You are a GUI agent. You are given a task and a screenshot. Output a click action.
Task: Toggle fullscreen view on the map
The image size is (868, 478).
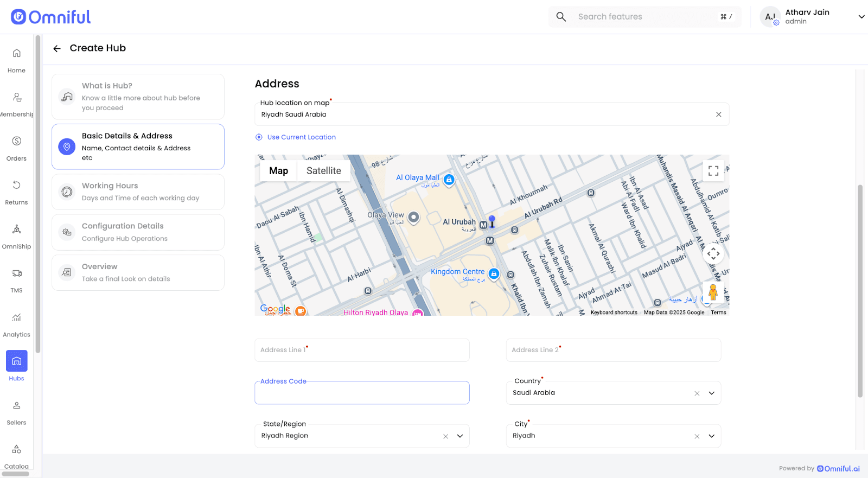pyautogui.click(x=713, y=171)
